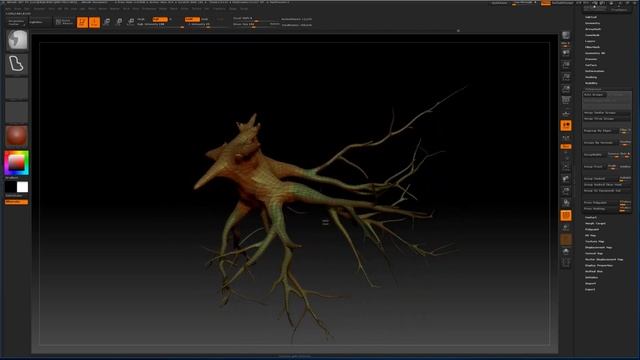Expand the Surface subpalette
The width and height of the screenshot is (640, 360).
pyautogui.click(x=591, y=65)
